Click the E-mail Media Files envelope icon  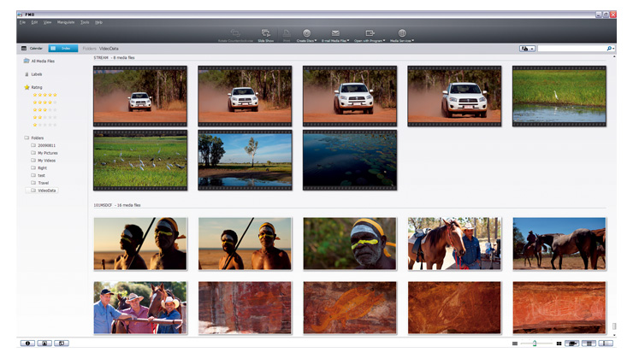335,32
